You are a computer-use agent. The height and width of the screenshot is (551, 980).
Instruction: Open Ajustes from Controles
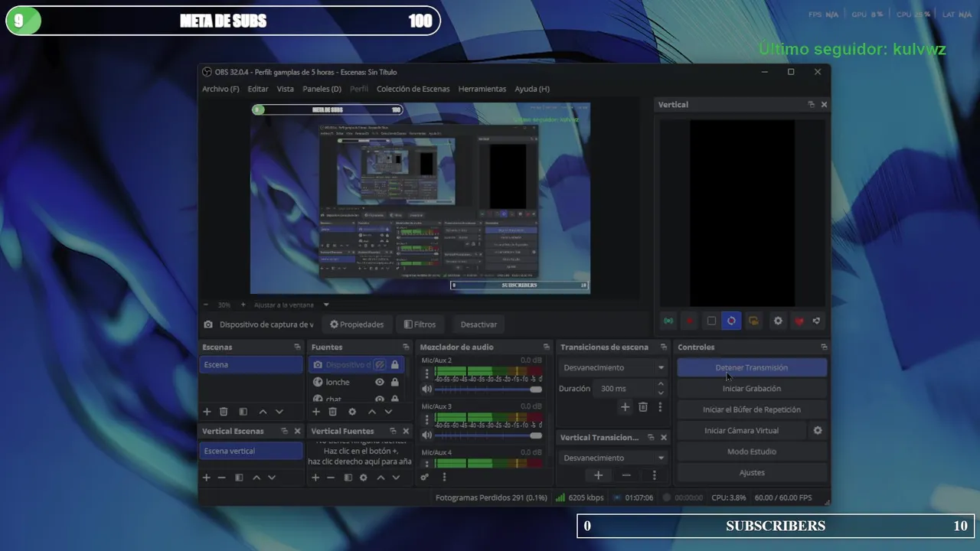[x=752, y=473]
